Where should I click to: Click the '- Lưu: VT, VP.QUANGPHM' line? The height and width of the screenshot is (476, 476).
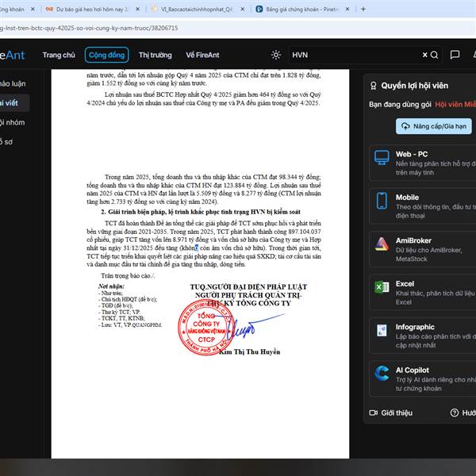point(130,324)
